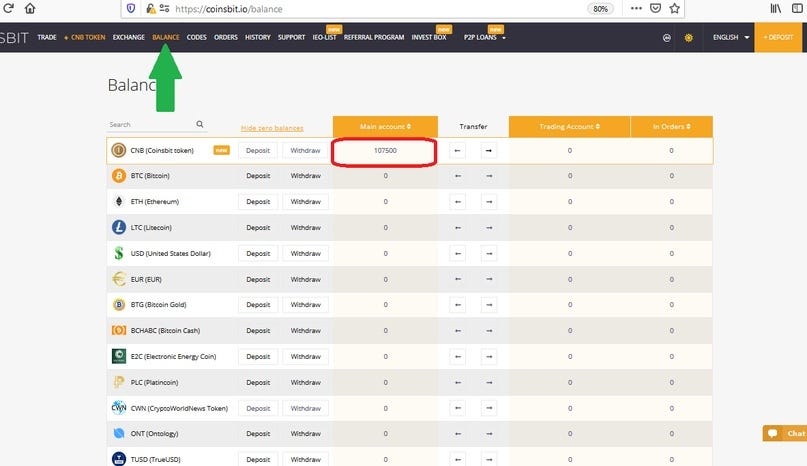Toggle the light theme sun icon

click(x=689, y=38)
